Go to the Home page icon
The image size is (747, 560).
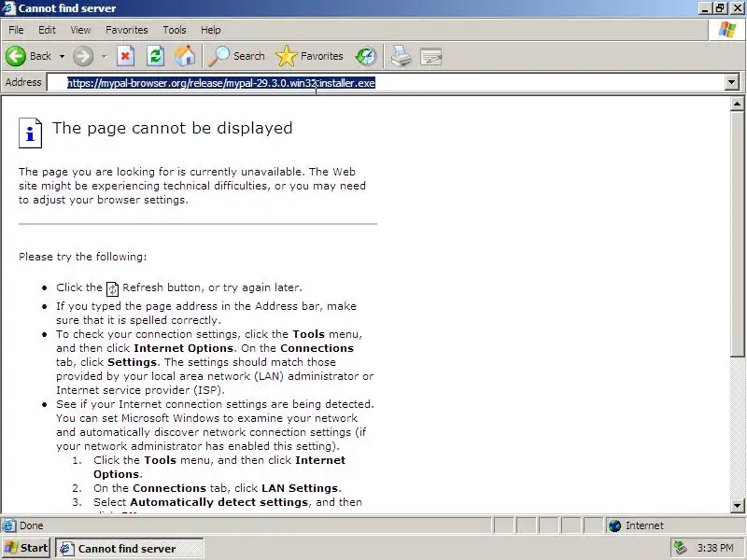[x=185, y=56]
